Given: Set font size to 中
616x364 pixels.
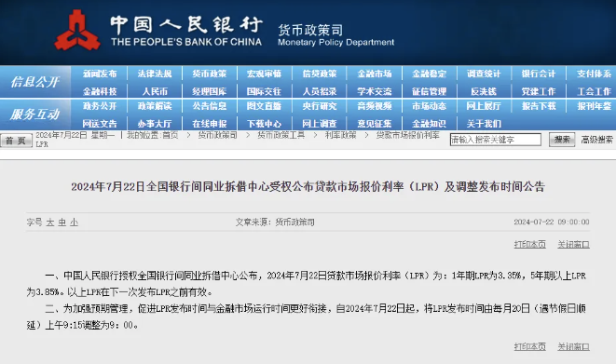Looking at the screenshot, I should [x=62, y=222].
